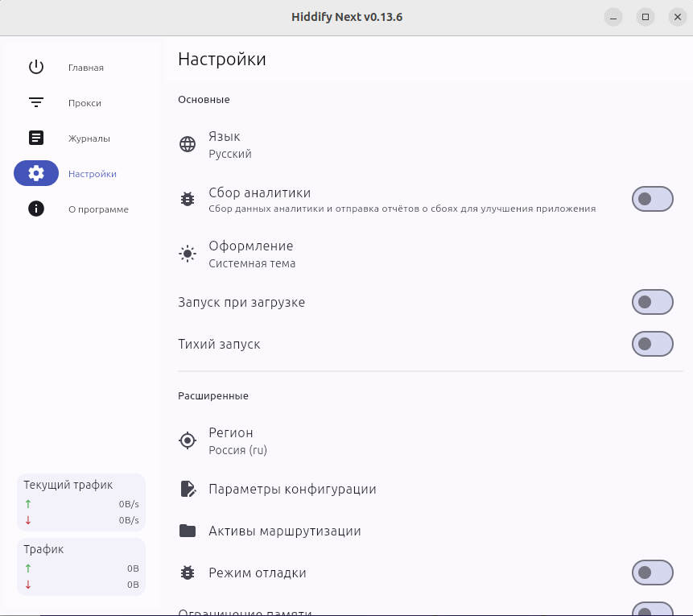This screenshot has height=616, width=693.
Task: Click the sun icon next to Оформление
Action: (x=188, y=254)
